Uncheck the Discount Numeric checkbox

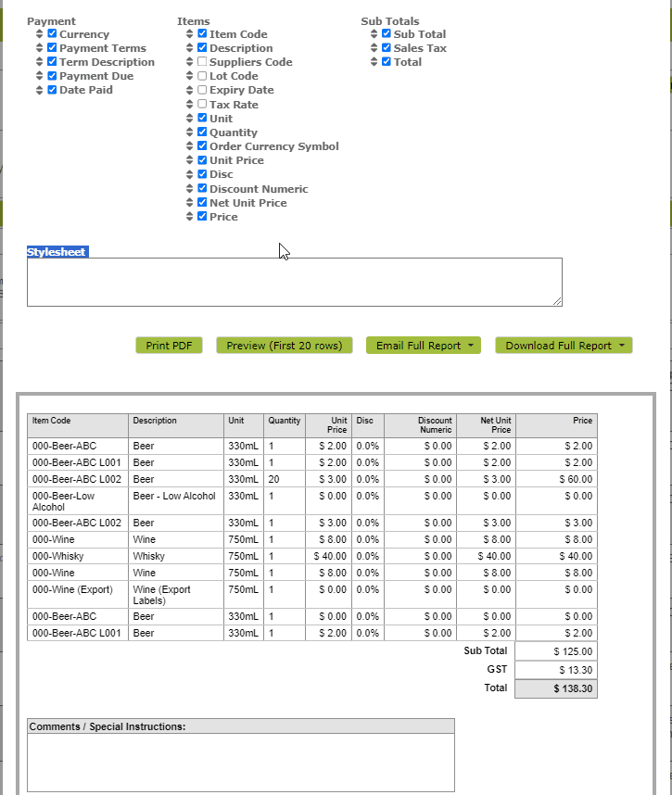[202, 188]
